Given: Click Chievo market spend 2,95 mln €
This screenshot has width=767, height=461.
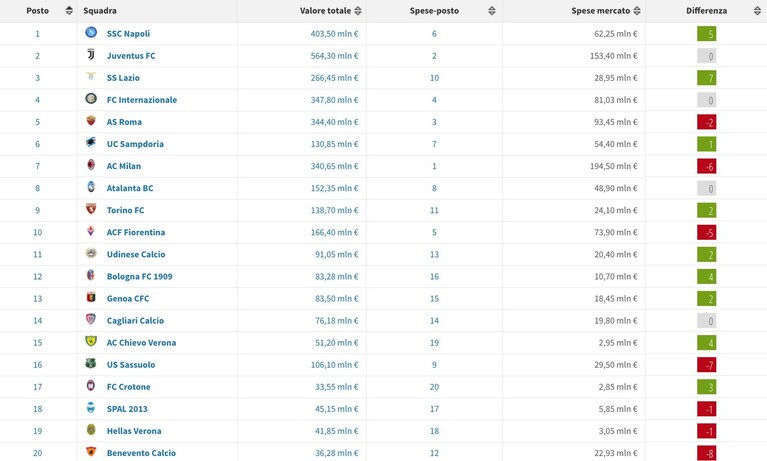Looking at the screenshot, I should pos(618,343).
